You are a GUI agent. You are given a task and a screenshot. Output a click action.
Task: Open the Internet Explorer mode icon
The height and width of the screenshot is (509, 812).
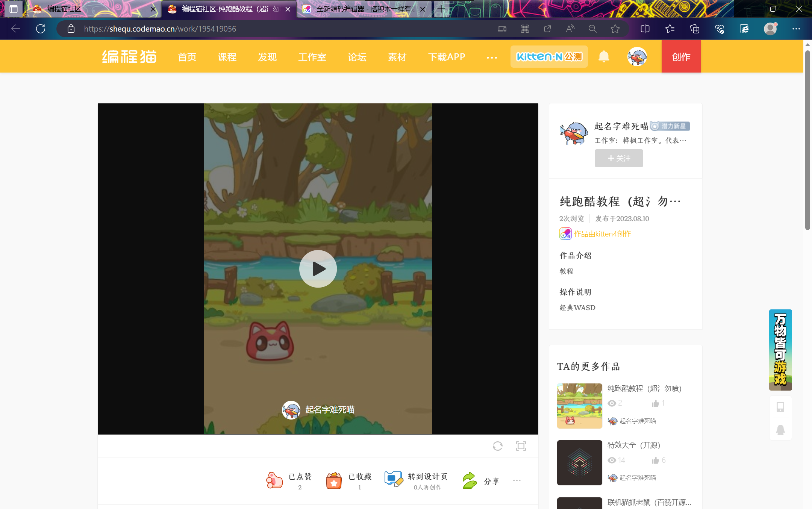744,29
